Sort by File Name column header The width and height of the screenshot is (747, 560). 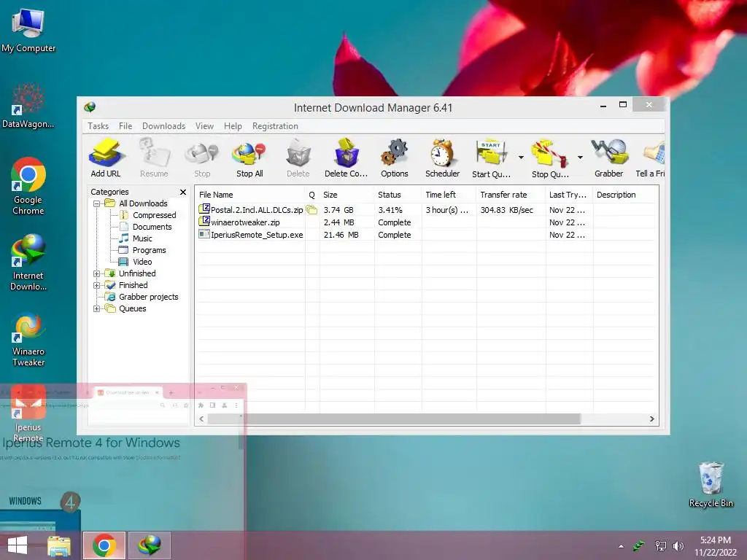point(250,195)
